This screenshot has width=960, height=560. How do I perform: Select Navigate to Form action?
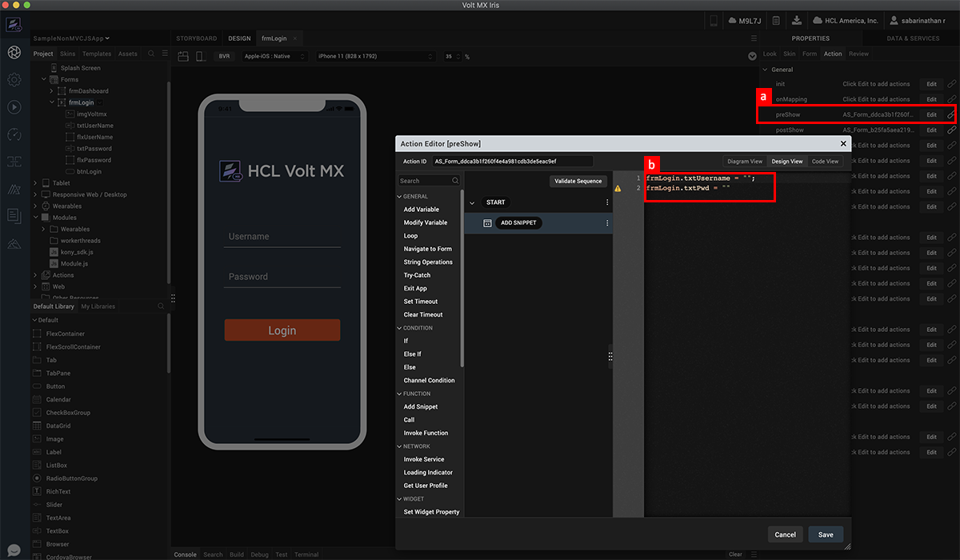(428, 249)
